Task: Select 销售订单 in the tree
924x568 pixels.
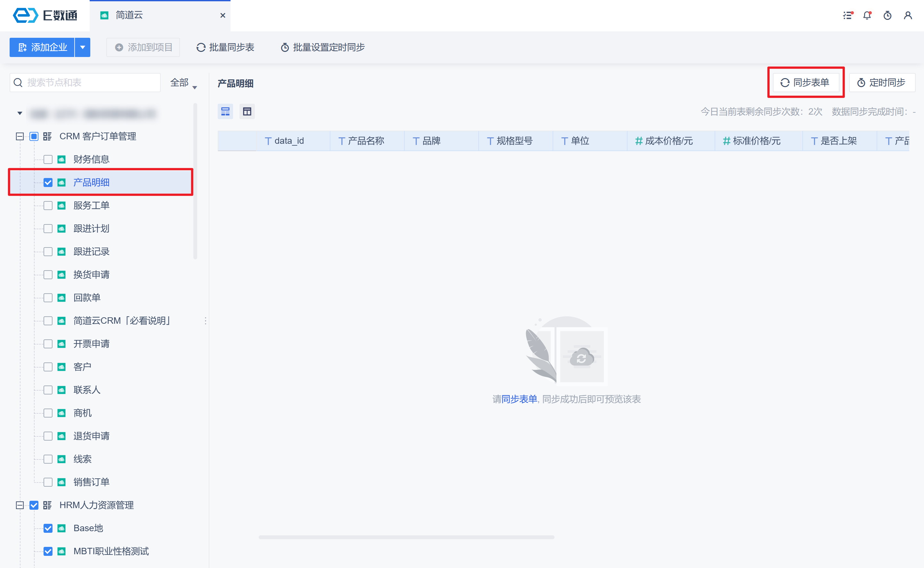Action: 91,482
